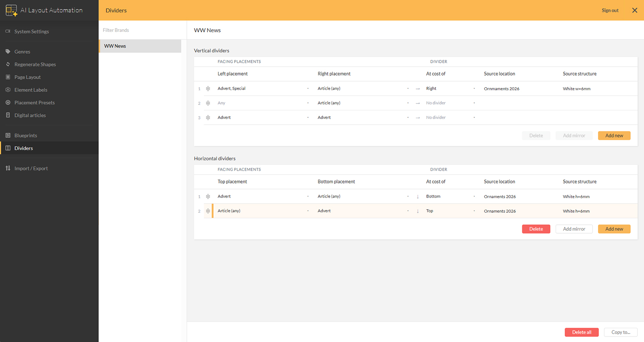Grab drag handle of vertical row Advert, Special
The width and height of the screenshot is (644, 342).
208,89
